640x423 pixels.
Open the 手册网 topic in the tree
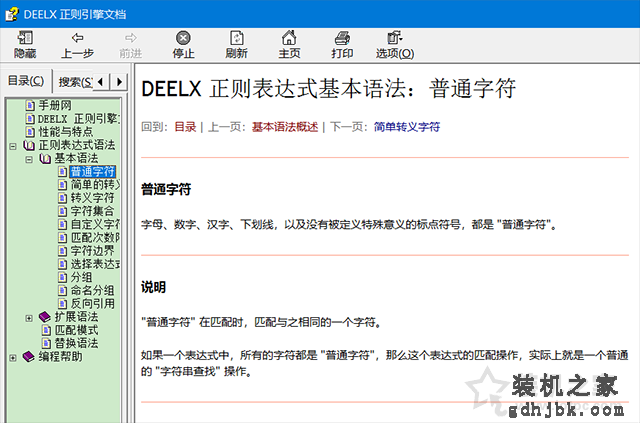pos(55,105)
